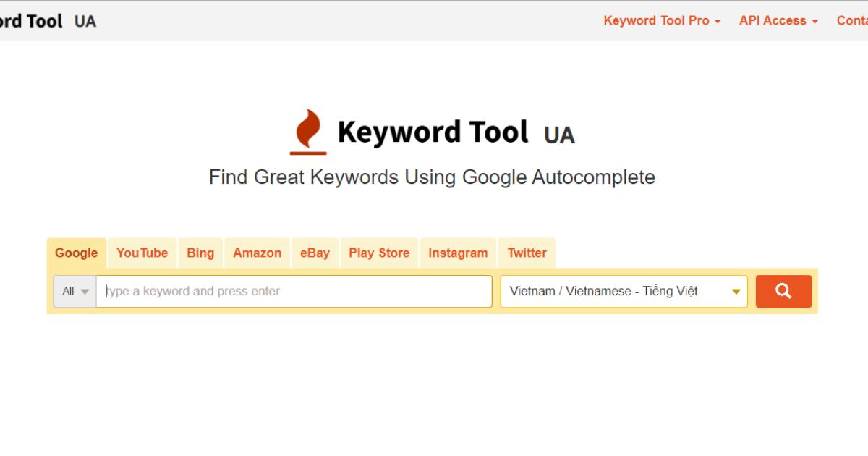This screenshot has height=456, width=868.
Task: Open the Instagram tab
Action: coord(458,253)
